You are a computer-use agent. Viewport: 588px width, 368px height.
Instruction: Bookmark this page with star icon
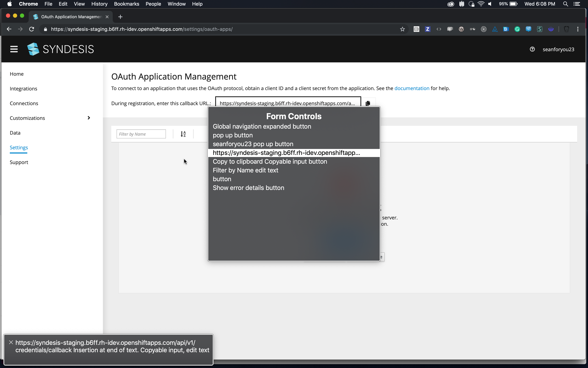402,29
